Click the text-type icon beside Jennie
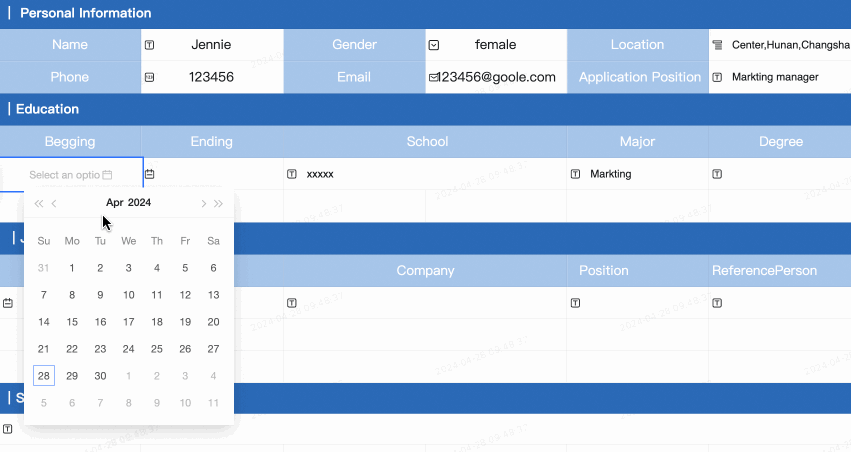The image size is (851, 452). (149, 45)
